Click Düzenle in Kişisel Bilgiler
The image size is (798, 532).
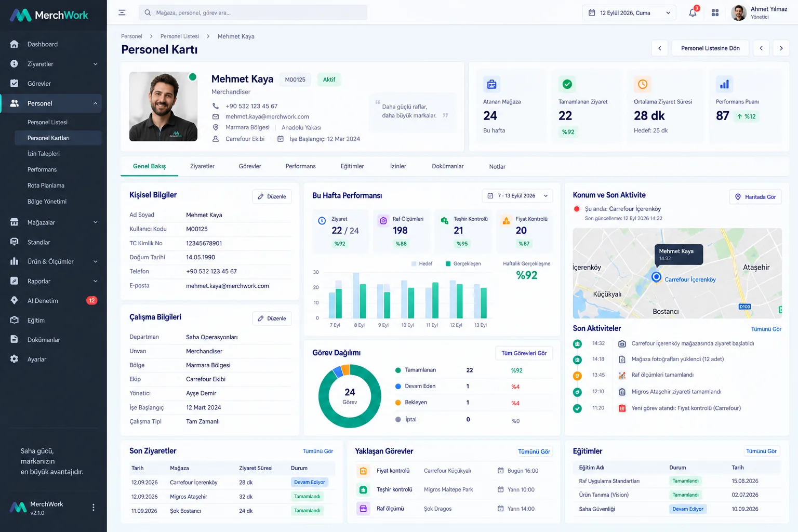pyautogui.click(x=272, y=196)
